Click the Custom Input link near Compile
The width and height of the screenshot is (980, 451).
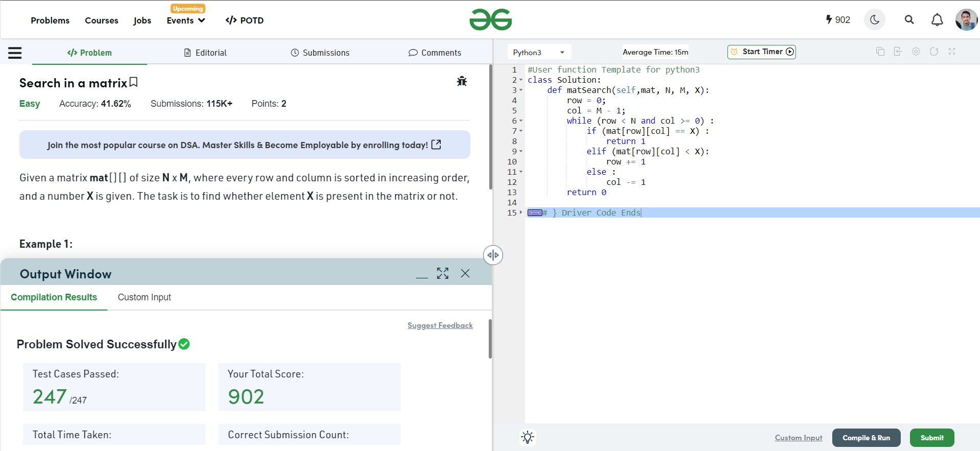pyautogui.click(x=799, y=438)
